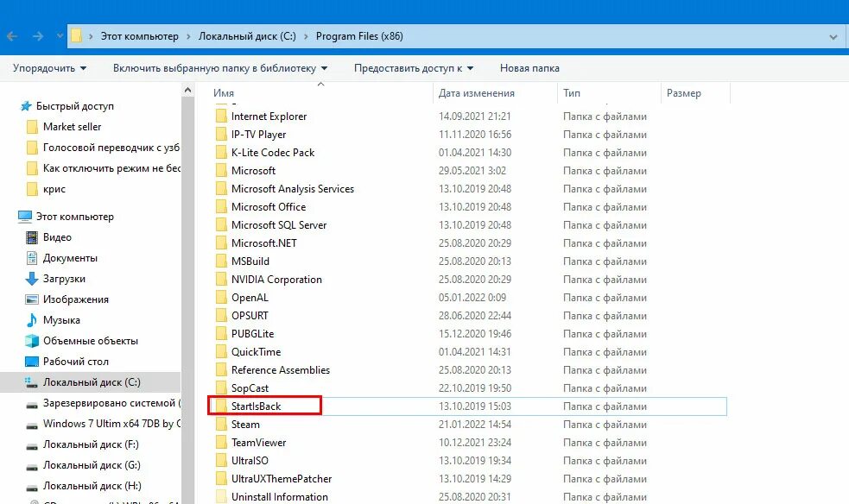
Task: Select 'StartIsBack' folder name
Action: click(x=257, y=406)
